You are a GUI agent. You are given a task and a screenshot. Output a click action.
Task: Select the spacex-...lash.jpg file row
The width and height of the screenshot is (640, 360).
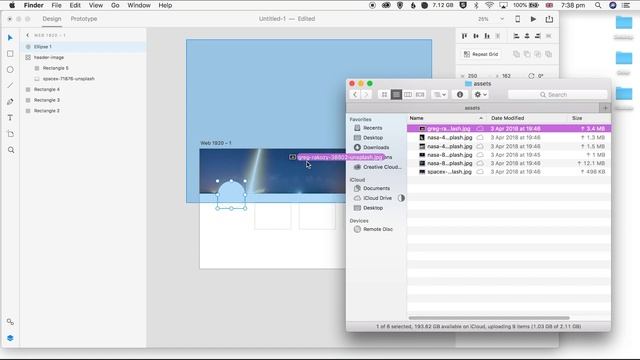pyautogui.click(x=509, y=172)
